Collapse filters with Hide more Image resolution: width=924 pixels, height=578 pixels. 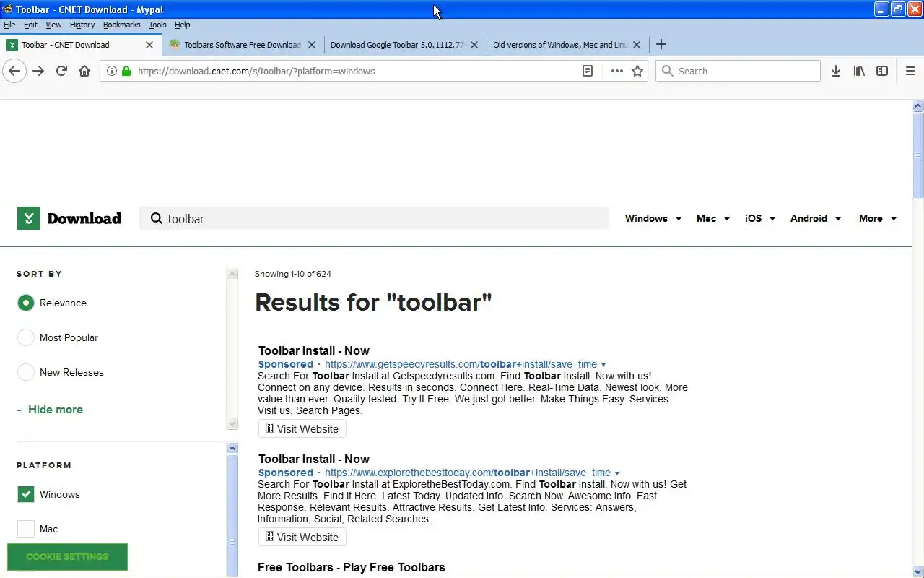click(50, 409)
